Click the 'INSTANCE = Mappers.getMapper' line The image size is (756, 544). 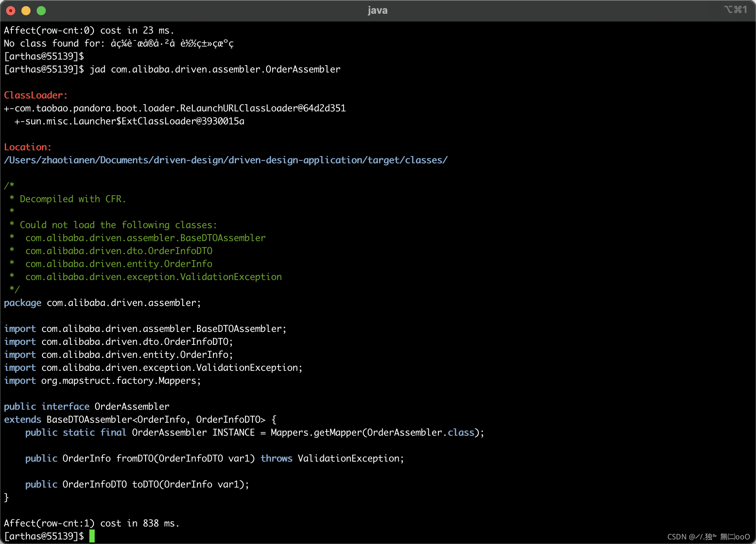pyautogui.click(x=255, y=433)
